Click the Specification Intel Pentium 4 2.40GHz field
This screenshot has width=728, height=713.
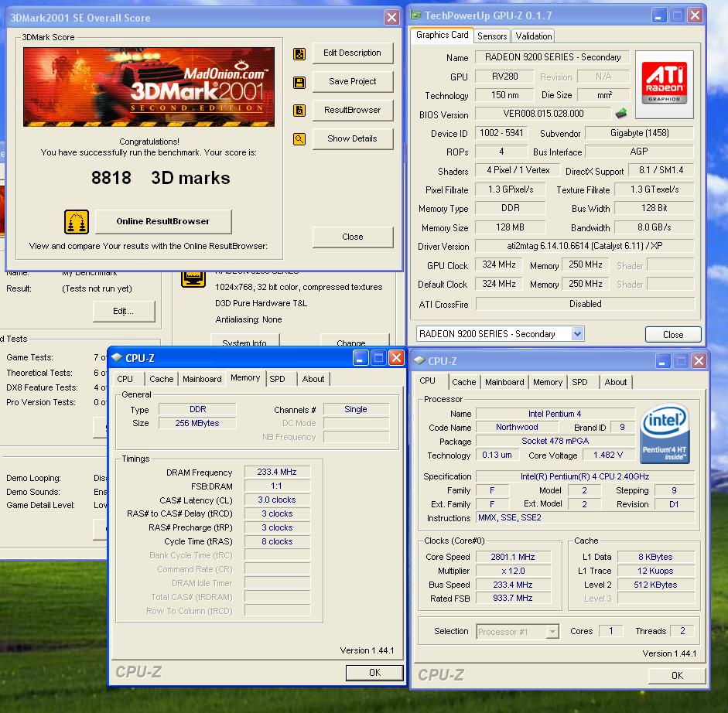tap(585, 476)
